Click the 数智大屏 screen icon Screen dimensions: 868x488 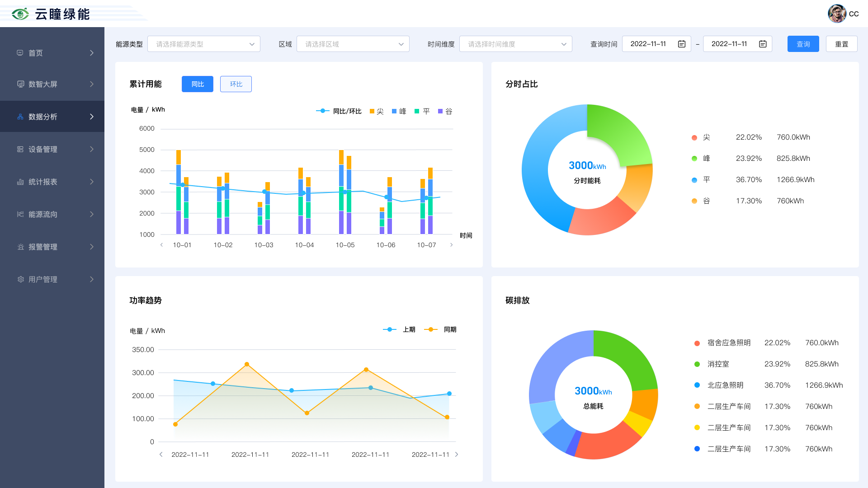point(20,84)
